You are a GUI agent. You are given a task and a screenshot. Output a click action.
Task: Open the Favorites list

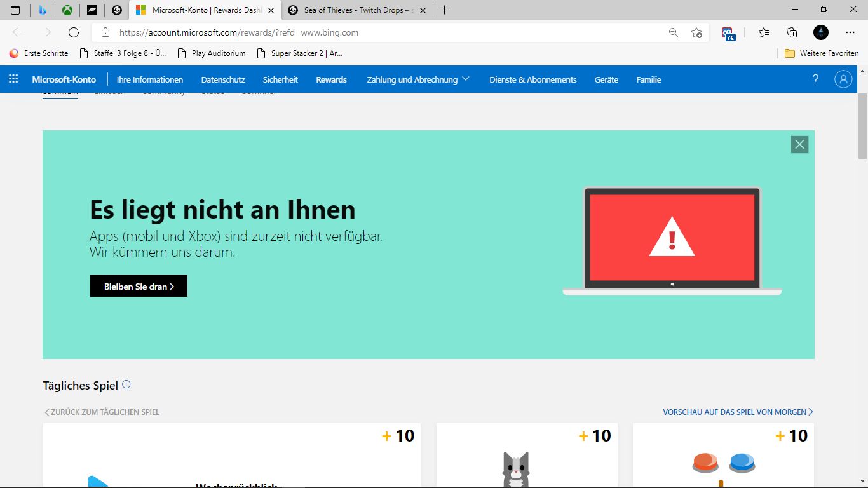(763, 32)
